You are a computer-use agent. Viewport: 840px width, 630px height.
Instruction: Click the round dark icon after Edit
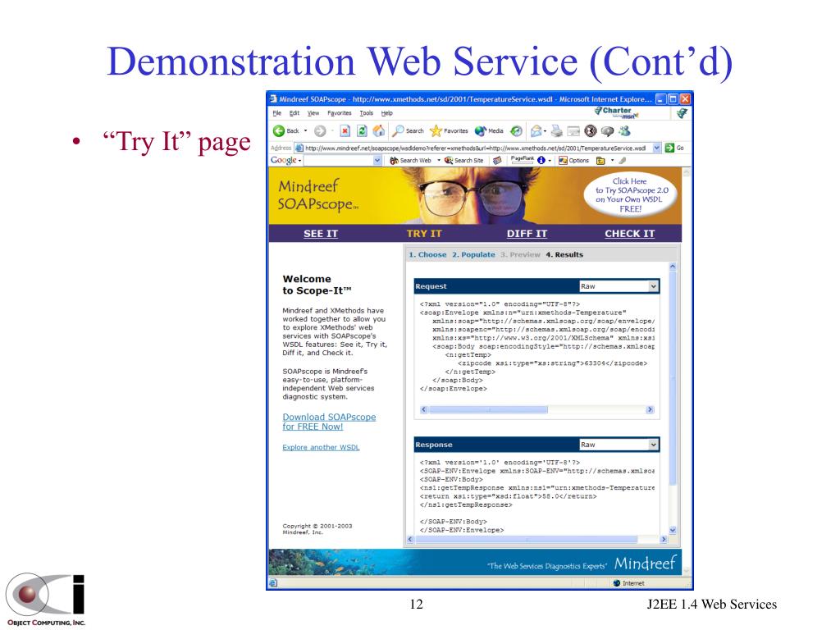pyautogui.click(x=591, y=130)
